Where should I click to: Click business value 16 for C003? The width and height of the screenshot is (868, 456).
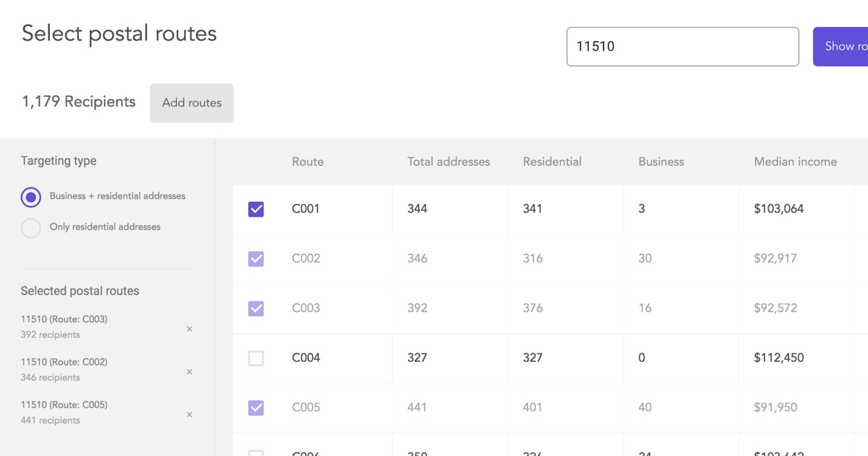pyautogui.click(x=645, y=308)
